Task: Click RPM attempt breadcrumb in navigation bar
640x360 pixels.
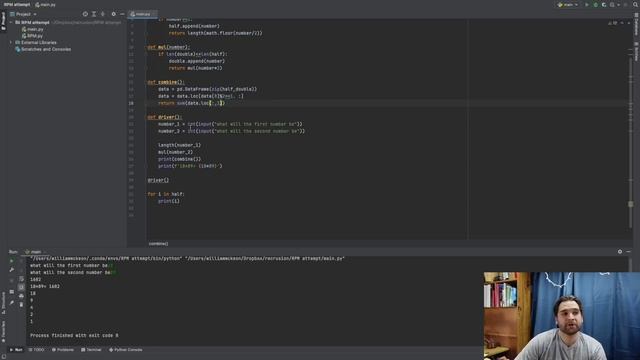Action: (17, 5)
